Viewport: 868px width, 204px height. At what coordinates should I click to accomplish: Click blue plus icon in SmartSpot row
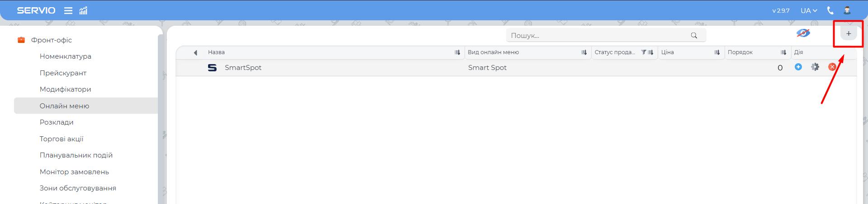(x=798, y=67)
